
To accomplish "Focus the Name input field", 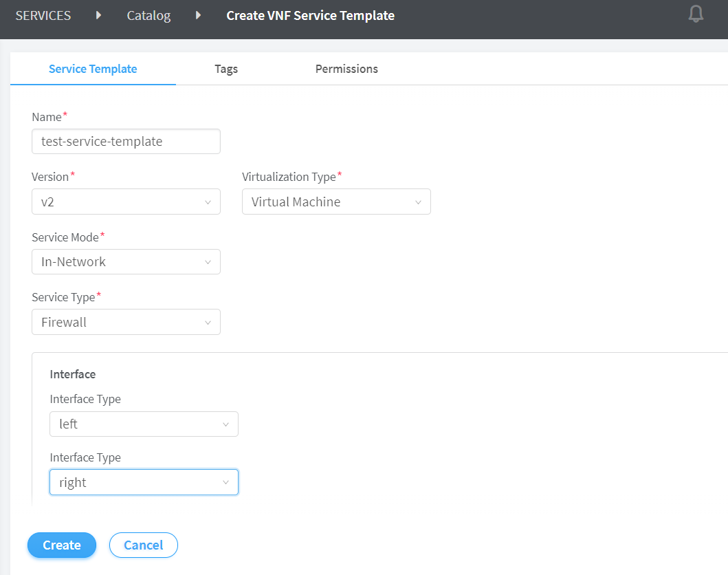I will click(x=126, y=142).
